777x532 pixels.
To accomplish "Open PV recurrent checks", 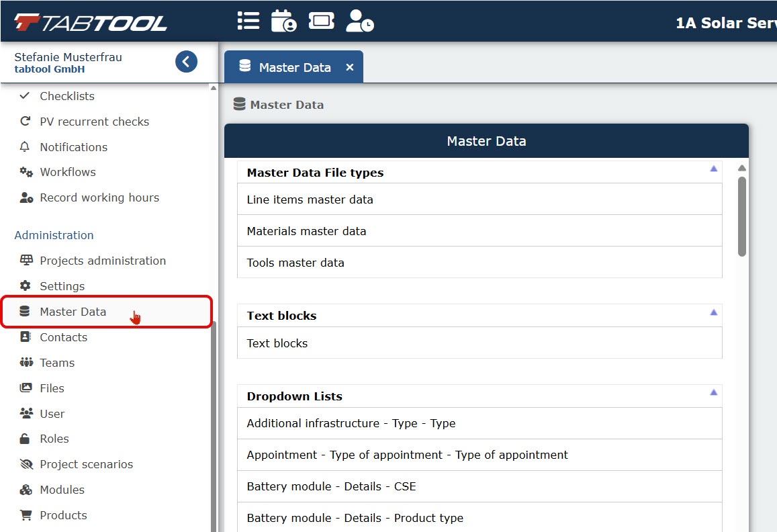I will coord(94,122).
